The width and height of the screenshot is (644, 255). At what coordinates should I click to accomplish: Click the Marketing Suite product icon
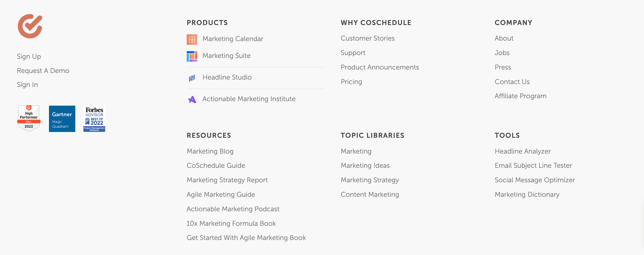coord(192,56)
